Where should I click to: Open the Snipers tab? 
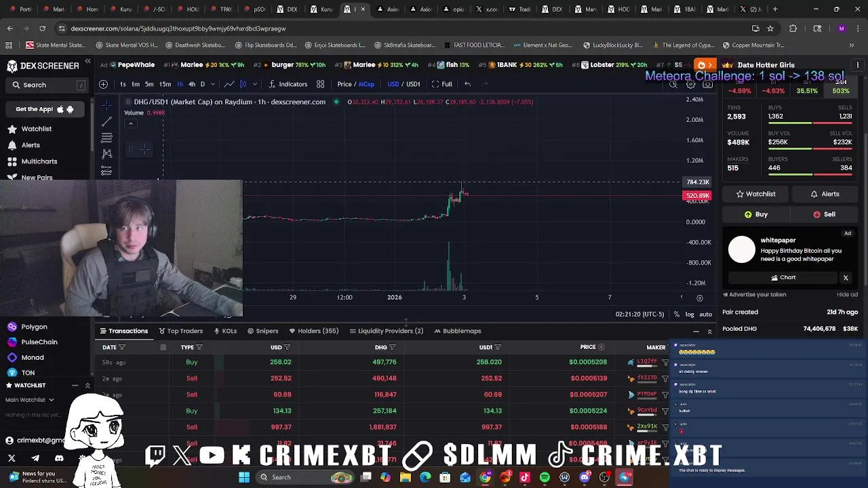click(x=262, y=331)
